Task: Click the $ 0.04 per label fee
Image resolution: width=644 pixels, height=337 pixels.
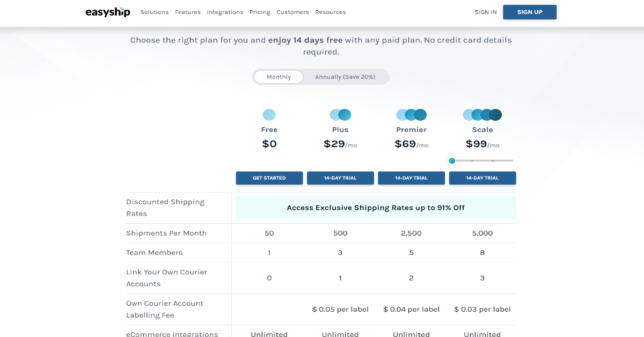Action: pos(412,309)
